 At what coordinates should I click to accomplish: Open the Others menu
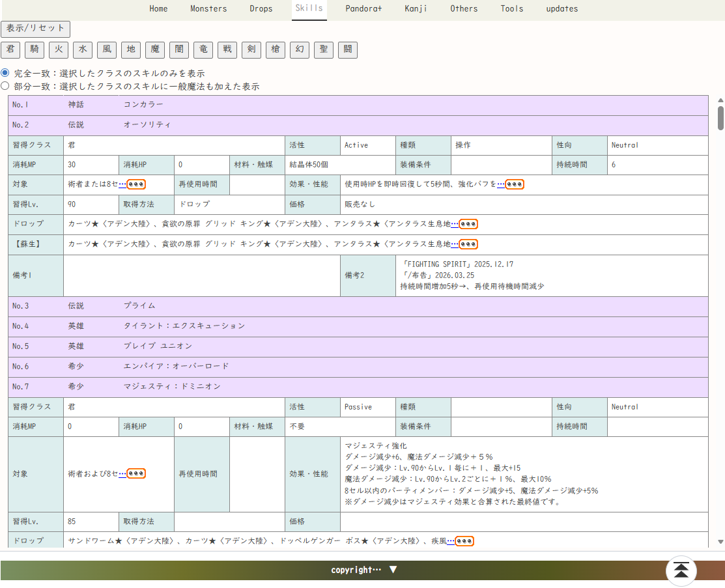[x=464, y=8]
